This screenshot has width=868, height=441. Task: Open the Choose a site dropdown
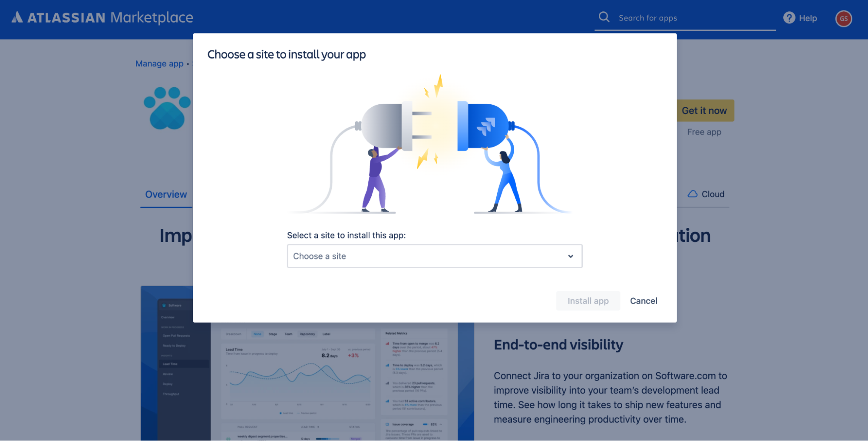434,256
